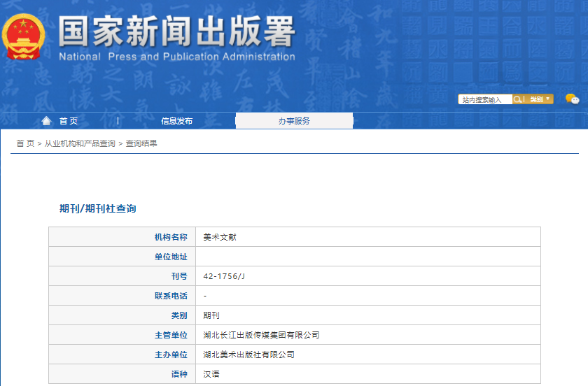Go to 首页 in the navigation bar
The image size is (588, 386).
click(69, 121)
